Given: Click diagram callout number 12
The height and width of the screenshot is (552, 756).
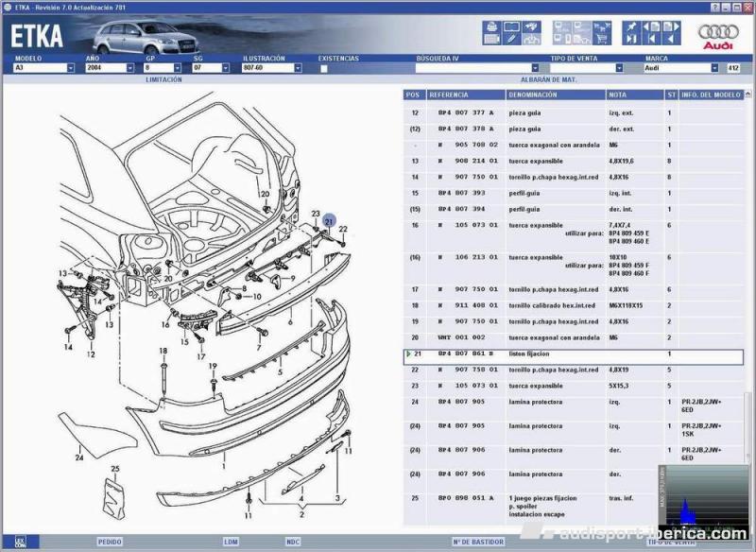Looking at the screenshot, I should point(91,354).
